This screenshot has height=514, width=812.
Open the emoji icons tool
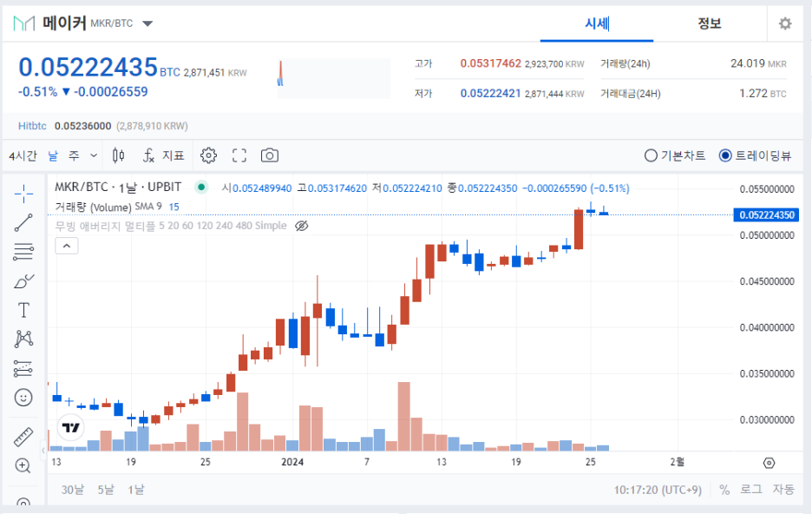[23, 398]
